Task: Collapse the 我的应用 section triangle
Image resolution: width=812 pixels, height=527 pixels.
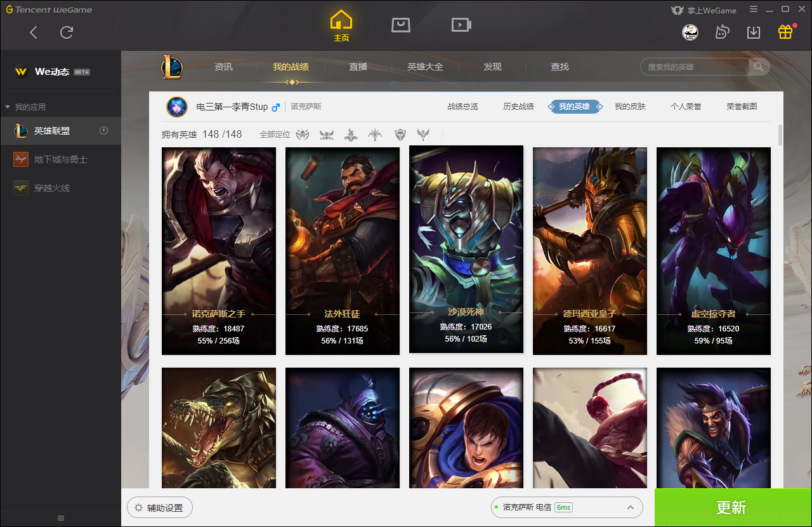Action: pos(8,107)
